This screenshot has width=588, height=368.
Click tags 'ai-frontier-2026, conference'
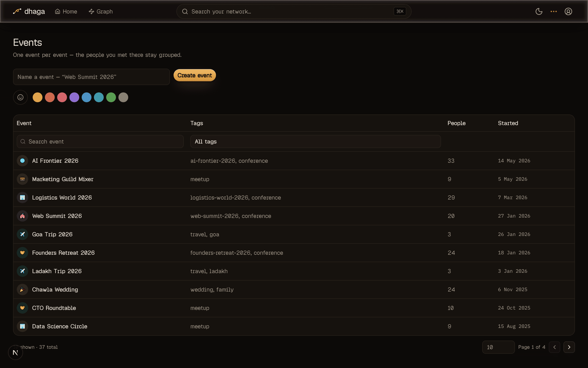tap(229, 161)
